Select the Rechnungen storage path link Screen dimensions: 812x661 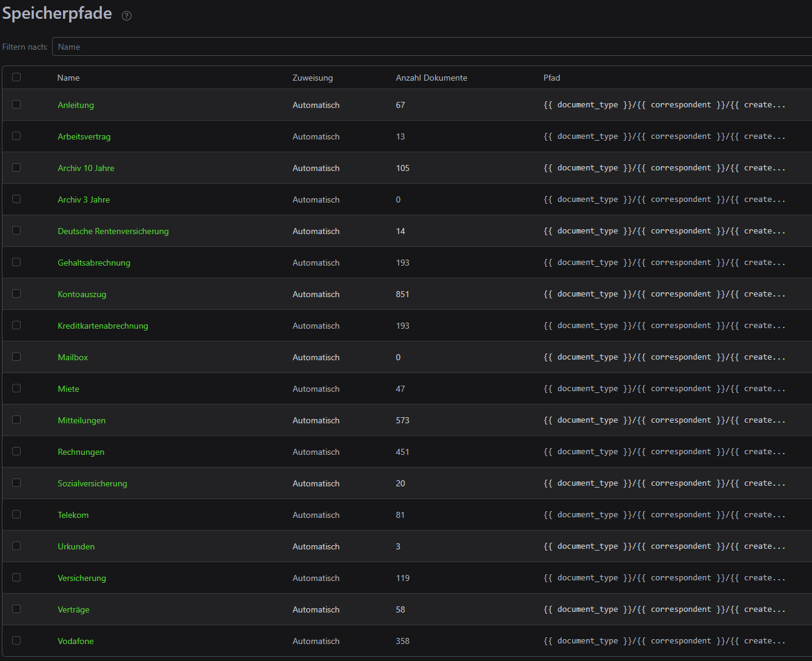coord(81,452)
